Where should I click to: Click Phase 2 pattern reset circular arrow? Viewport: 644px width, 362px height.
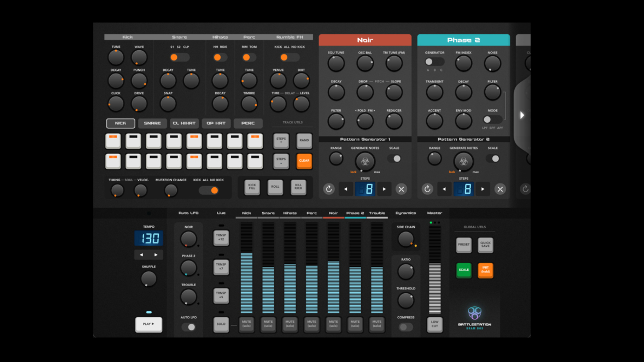[x=427, y=189]
